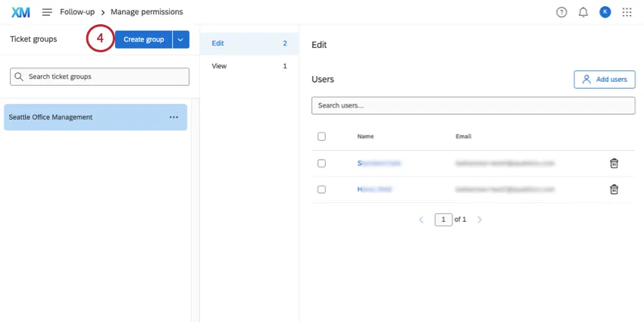Image resolution: width=644 pixels, height=322 pixels.
Task: Check the second user's checkbox
Action: click(321, 189)
